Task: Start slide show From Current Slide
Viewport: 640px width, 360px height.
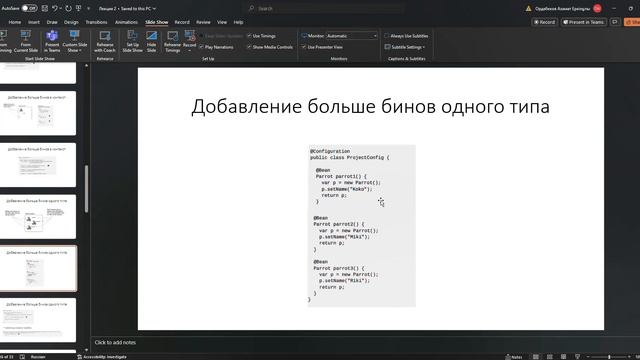Action: pos(26,41)
